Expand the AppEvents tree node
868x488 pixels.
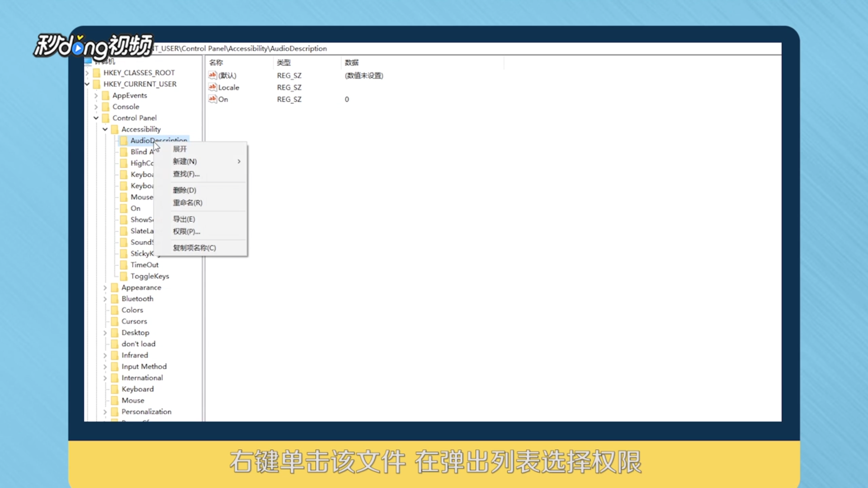(96, 95)
